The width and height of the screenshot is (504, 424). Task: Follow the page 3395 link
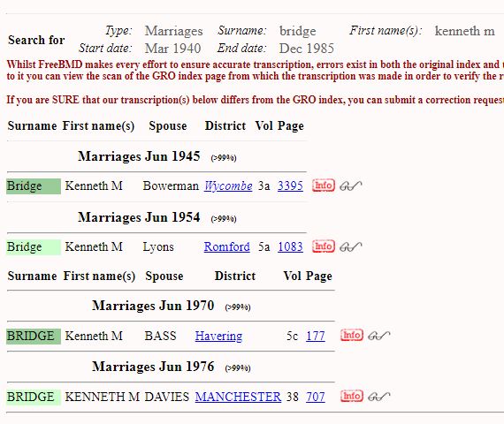(290, 186)
